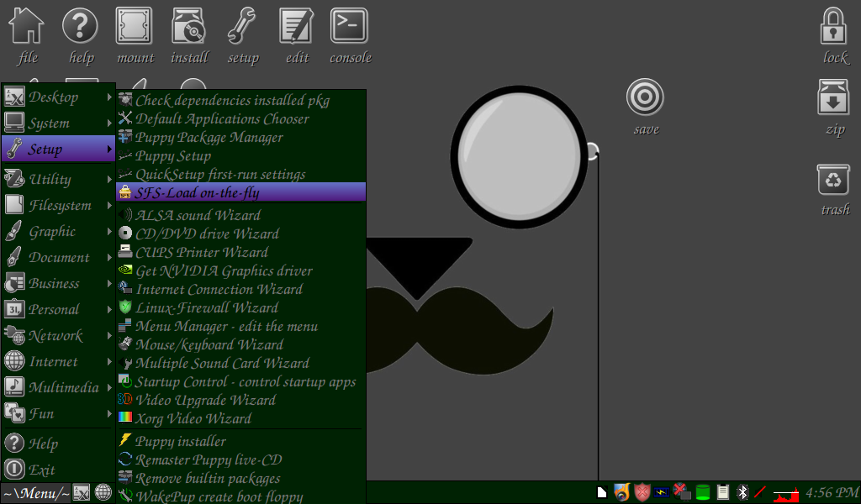Launch Internet Connection Wizard
This screenshot has width=861, height=504.
pos(241,289)
